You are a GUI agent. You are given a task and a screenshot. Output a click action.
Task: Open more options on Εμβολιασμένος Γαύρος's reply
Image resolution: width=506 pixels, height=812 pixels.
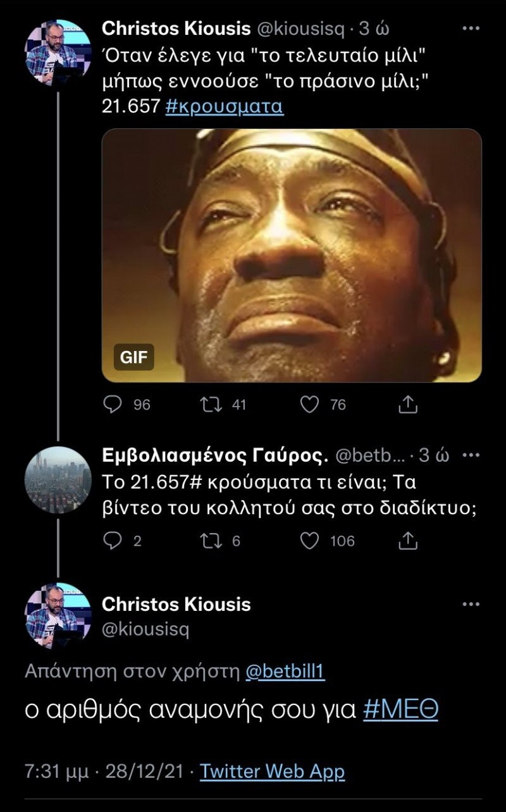pyautogui.click(x=471, y=455)
